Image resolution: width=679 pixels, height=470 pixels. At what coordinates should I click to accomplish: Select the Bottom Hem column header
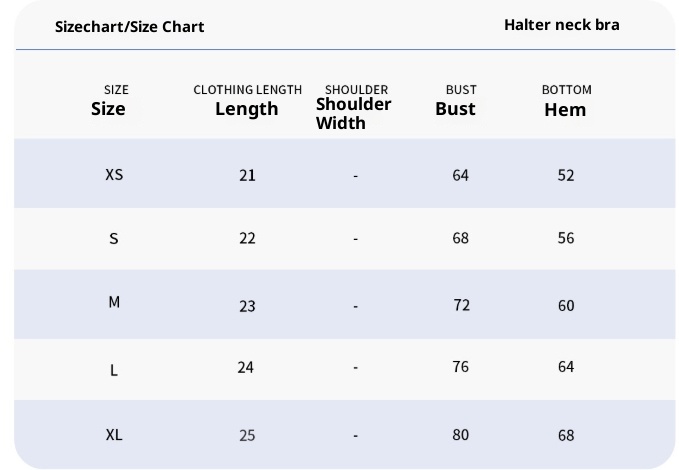click(566, 102)
